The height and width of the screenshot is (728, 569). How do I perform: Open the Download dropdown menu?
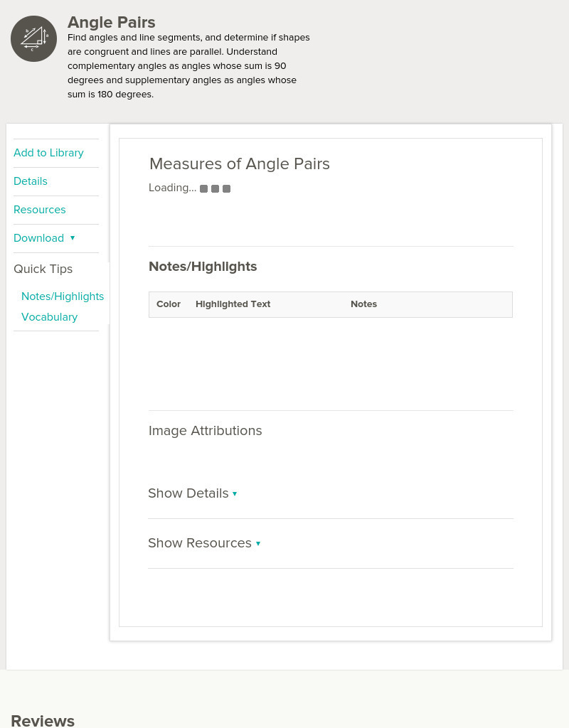coord(44,238)
